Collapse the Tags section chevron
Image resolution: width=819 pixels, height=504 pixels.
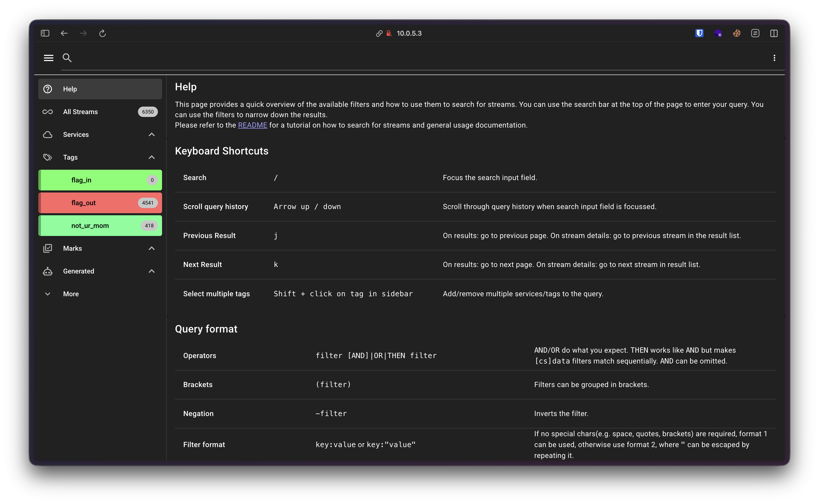152,157
